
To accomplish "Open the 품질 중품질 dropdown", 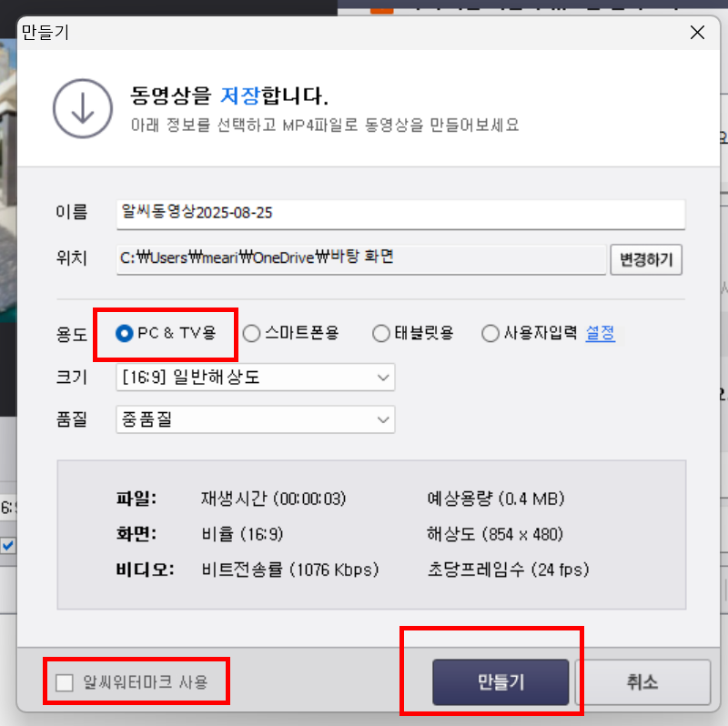I will 256,419.
